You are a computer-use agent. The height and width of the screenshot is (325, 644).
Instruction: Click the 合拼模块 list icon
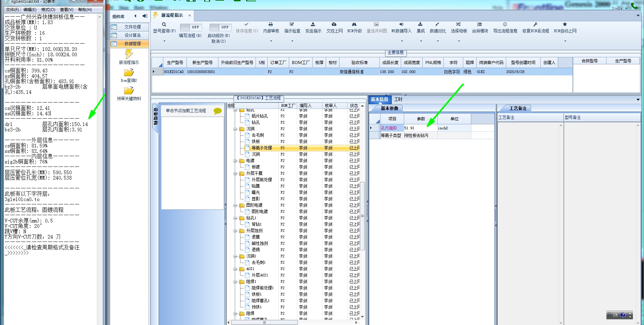tap(480, 24)
